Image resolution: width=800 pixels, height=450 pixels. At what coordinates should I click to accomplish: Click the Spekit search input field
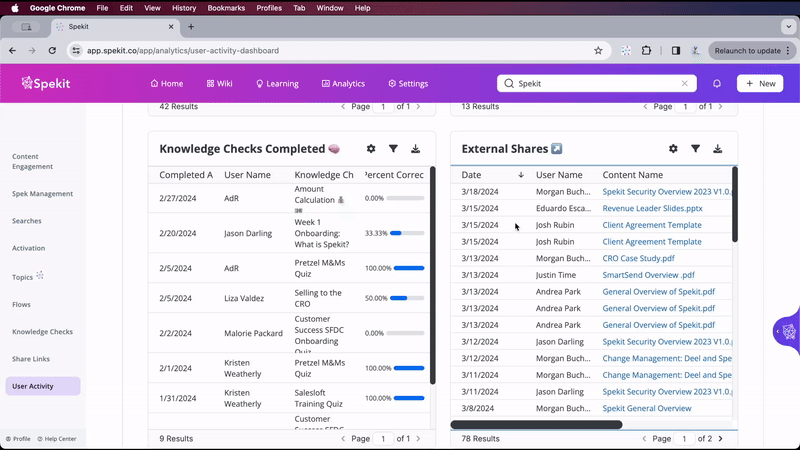pyautogui.click(x=596, y=83)
